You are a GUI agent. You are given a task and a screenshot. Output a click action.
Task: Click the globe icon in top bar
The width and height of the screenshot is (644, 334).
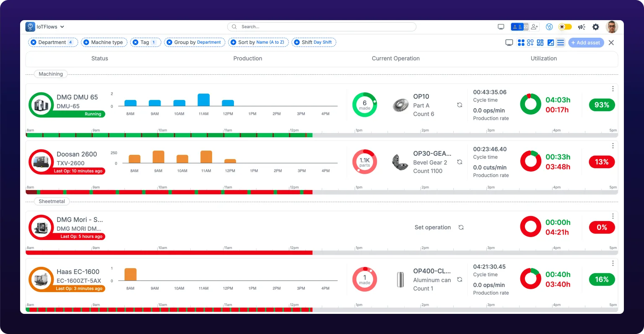(549, 27)
